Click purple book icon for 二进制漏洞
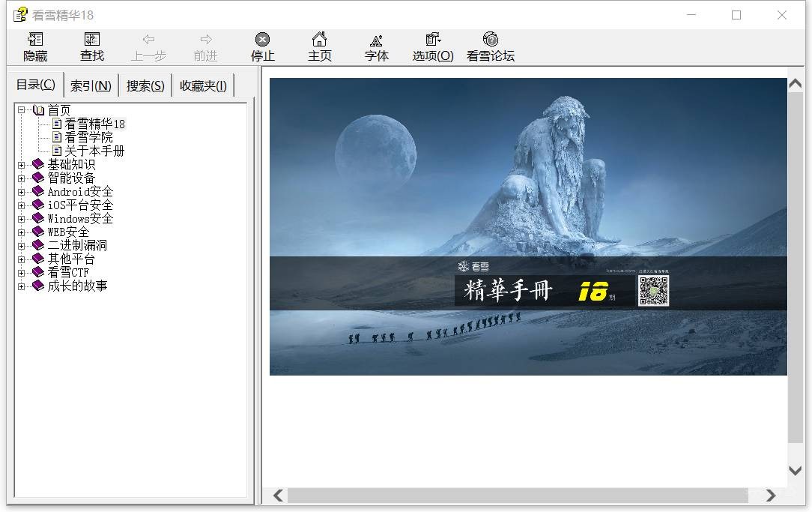Screen dimensions: 812x512 38,245
